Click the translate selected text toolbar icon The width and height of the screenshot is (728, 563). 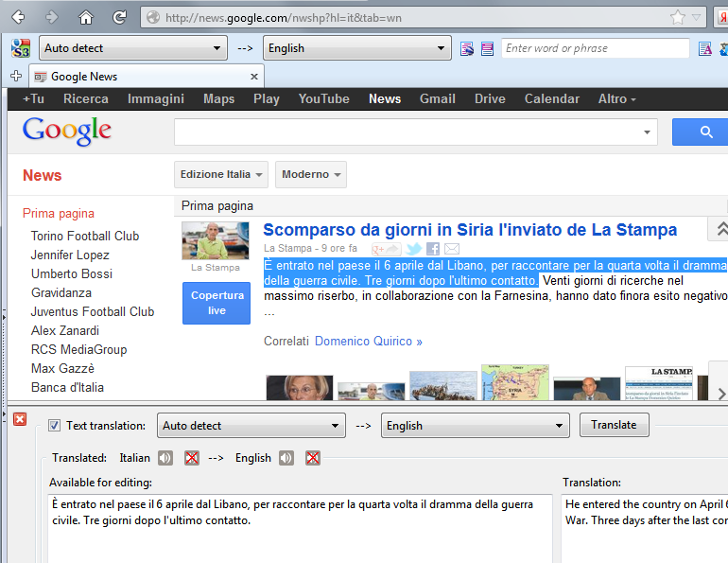click(x=467, y=48)
